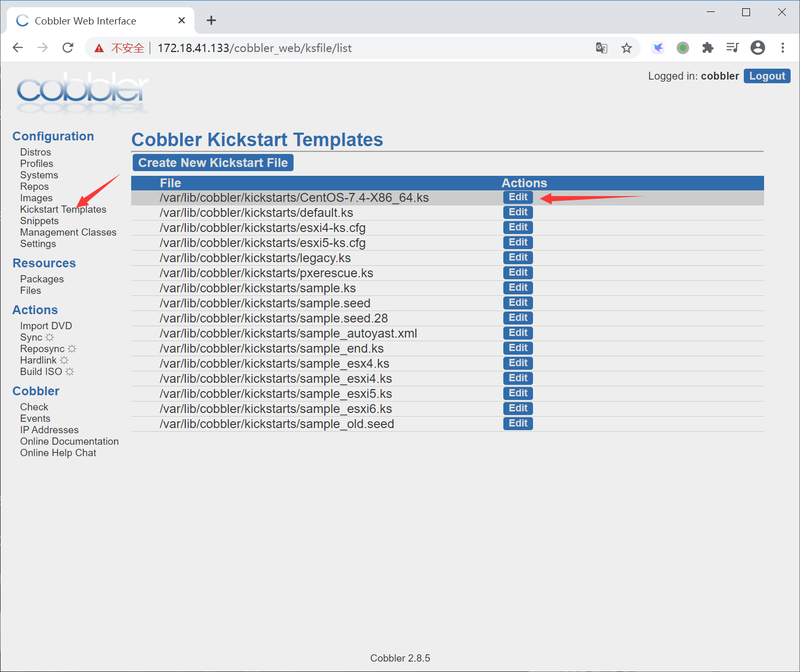800x672 pixels.
Task: Open the media control icon
Action: pos(732,48)
